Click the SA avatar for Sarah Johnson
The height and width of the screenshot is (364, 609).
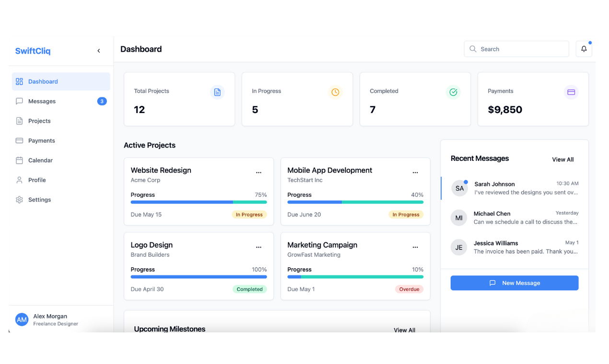tap(459, 188)
